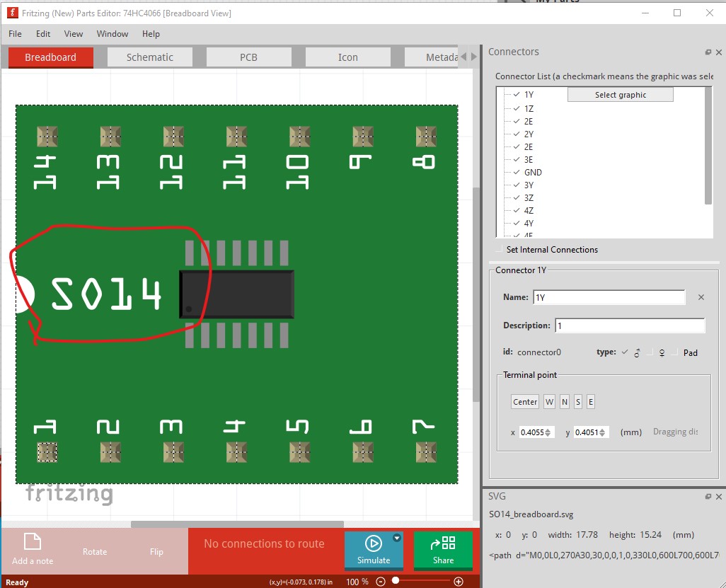Click the terminal point x stepper arrows
Screen dimensions: 726x588
click(x=548, y=432)
